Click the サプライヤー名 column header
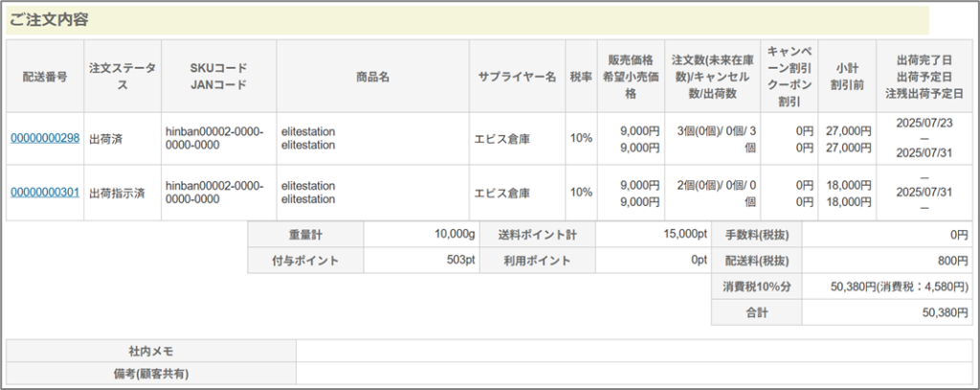Screen dimensions: 980x390 click(517, 77)
